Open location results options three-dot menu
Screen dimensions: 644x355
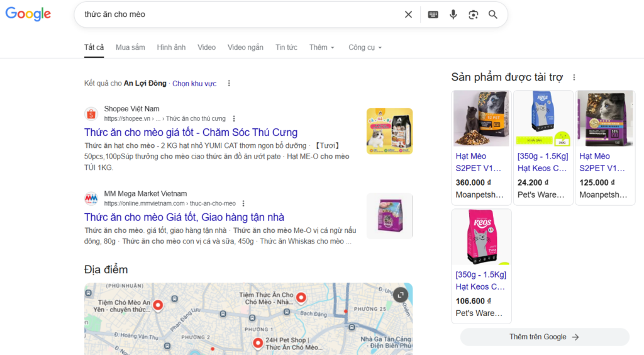pyautogui.click(x=229, y=83)
